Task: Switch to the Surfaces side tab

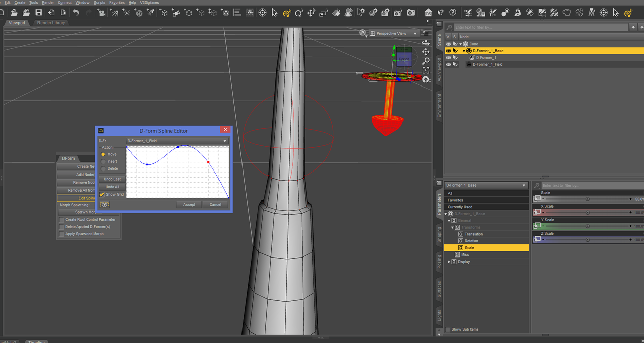Action: pos(439,289)
